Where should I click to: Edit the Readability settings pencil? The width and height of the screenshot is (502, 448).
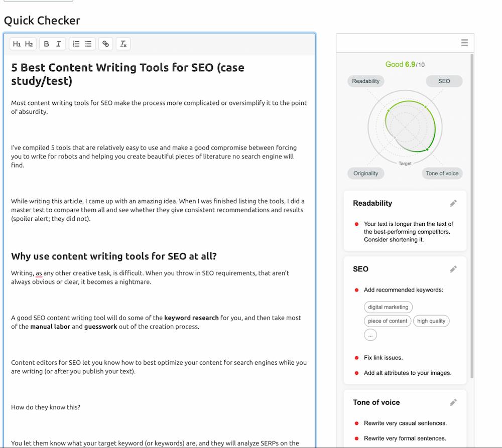[x=453, y=203]
